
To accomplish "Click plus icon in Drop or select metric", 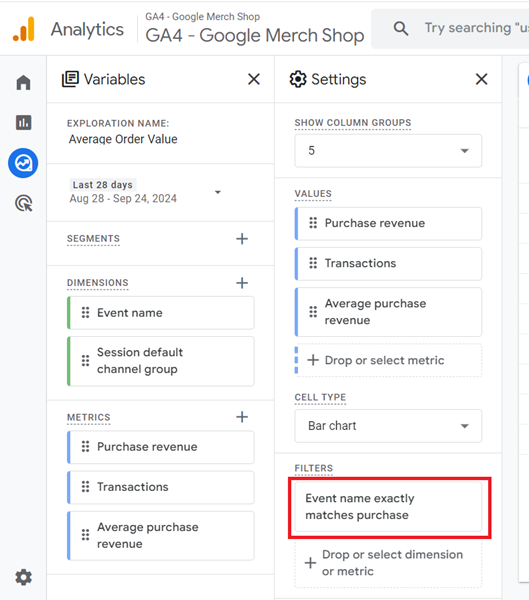I will (313, 360).
